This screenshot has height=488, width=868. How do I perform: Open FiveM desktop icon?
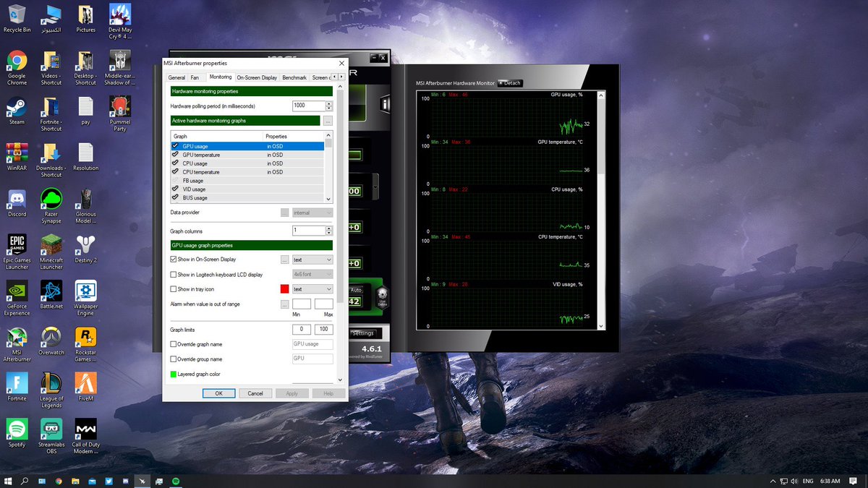(x=85, y=387)
